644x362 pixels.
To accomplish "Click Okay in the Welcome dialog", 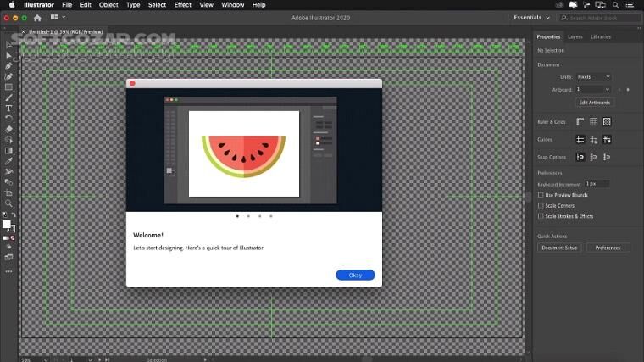I will [355, 275].
